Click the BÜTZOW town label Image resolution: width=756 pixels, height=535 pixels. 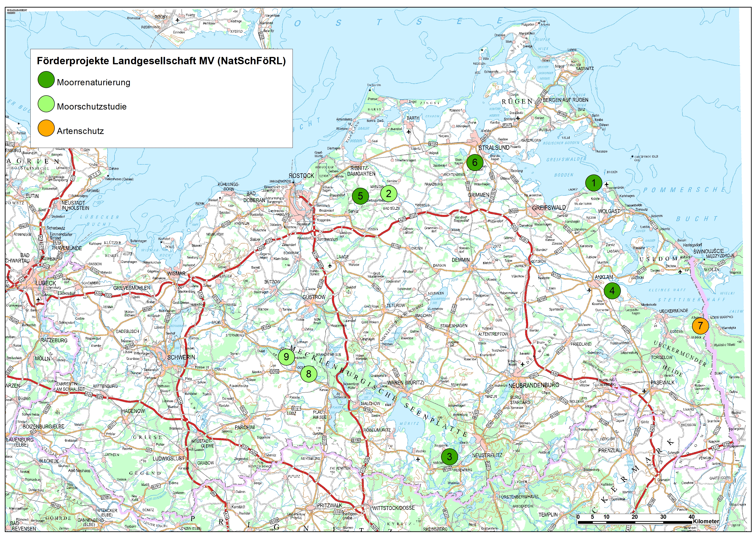pyautogui.click(x=272, y=282)
